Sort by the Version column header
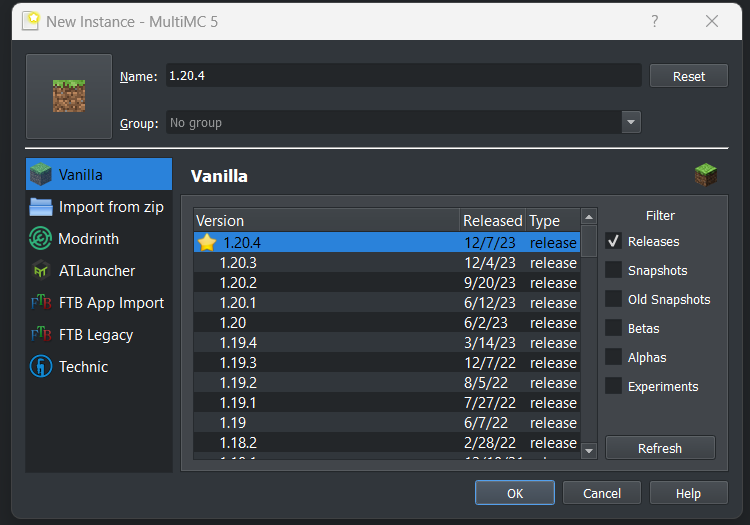The height and width of the screenshot is (525, 750). click(x=327, y=220)
